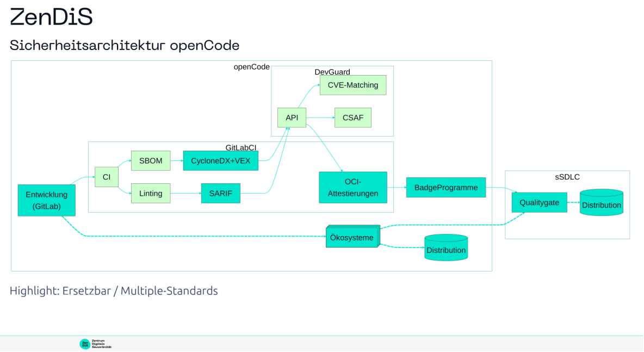Viewport: 644px width, 352px height.
Task: Click the stacked Ökosysteme node
Action: [x=352, y=237]
